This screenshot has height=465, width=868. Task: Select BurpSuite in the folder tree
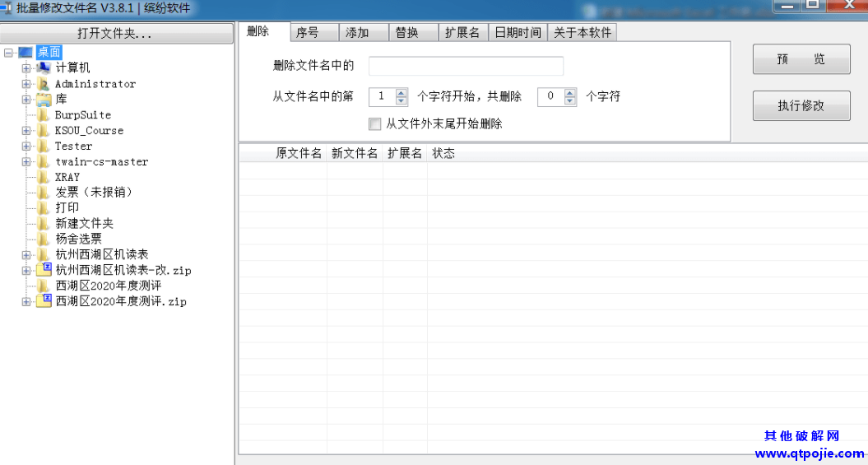(x=83, y=115)
